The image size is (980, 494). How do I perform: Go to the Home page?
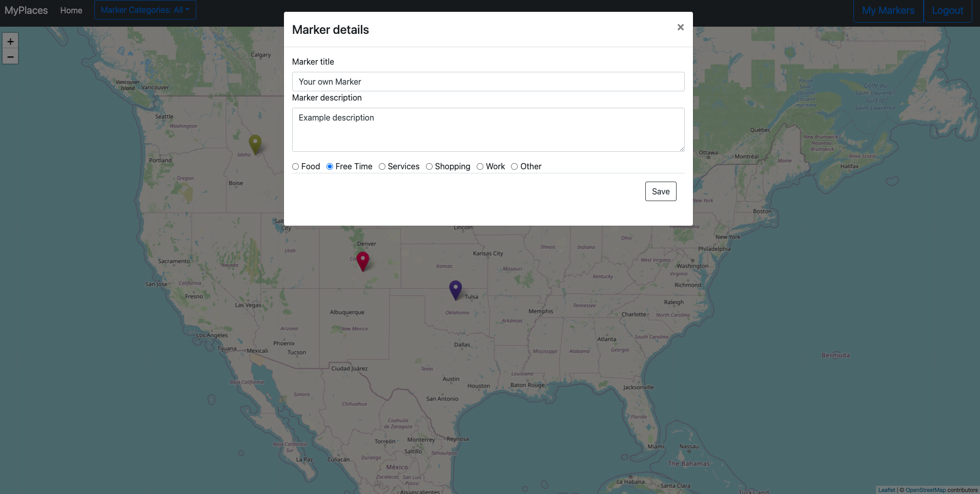pos(71,10)
